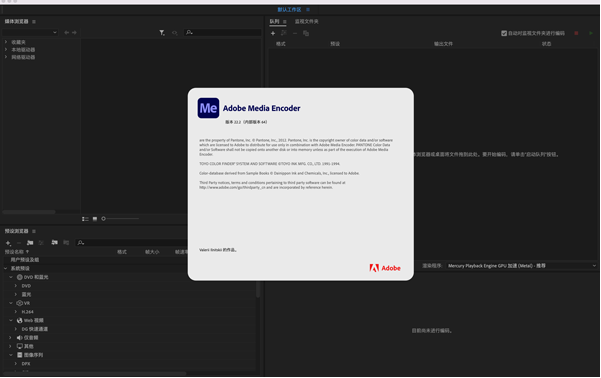Click the 预设浏览器 panel tab
The height and width of the screenshot is (378, 601).
[x=16, y=231]
